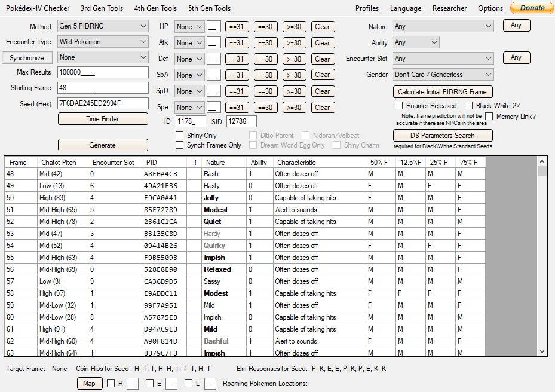Open the 4th Gen Tools menu
The height and width of the screenshot is (392, 555).
point(155,8)
